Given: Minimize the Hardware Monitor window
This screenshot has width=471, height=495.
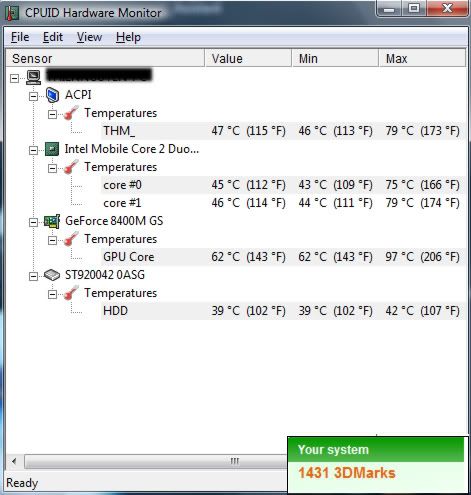Looking at the screenshot, I should (x=389, y=8).
